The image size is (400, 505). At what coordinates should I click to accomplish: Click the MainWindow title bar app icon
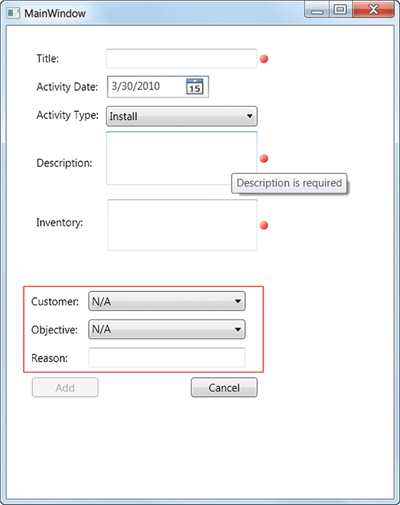pos(13,13)
